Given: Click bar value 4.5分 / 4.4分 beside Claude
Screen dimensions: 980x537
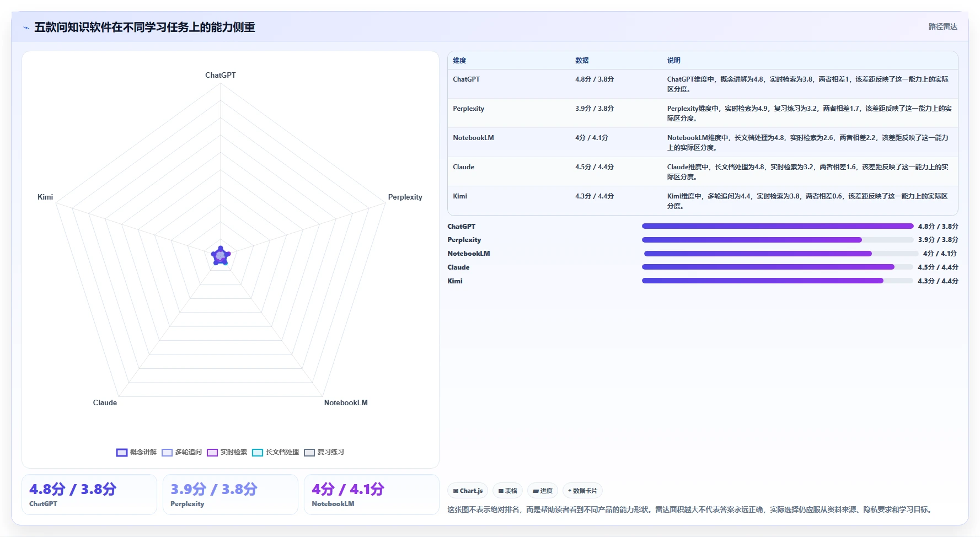Looking at the screenshot, I should coord(938,267).
